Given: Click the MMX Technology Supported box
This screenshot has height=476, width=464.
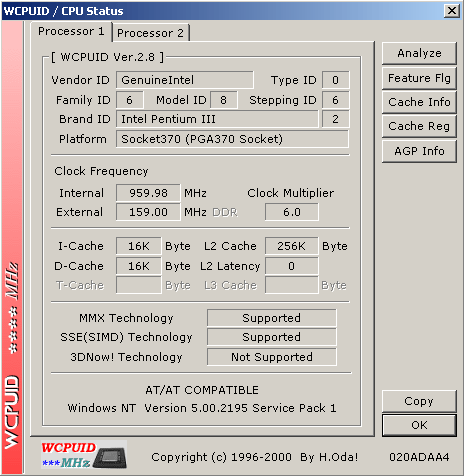Looking at the screenshot, I should click(272, 318).
